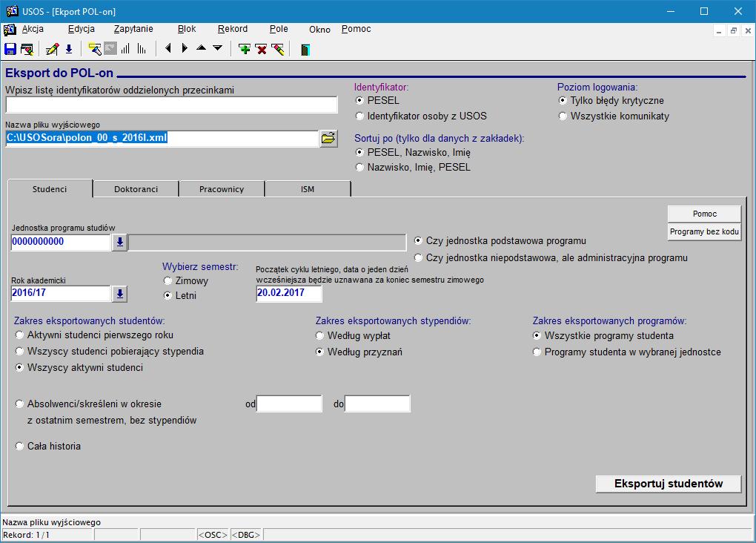Open the Edycja menu
Image resolution: width=756 pixels, height=543 pixels.
click(x=81, y=29)
